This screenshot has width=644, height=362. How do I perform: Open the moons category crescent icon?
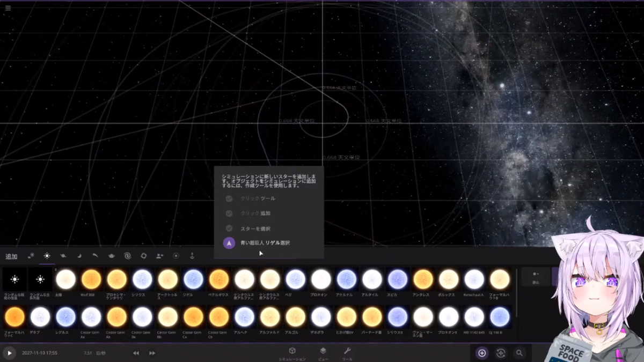pyautogui.click(x=79, y=256)
